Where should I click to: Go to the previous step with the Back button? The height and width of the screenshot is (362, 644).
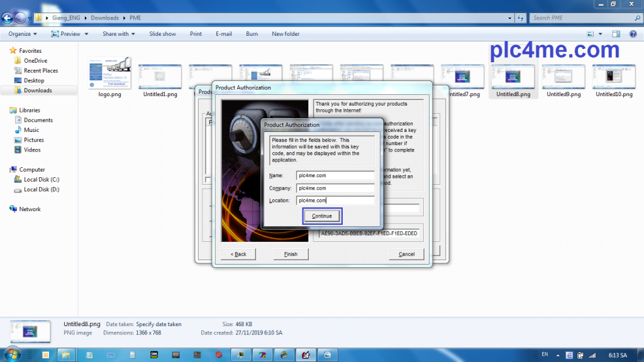[238, 254]
